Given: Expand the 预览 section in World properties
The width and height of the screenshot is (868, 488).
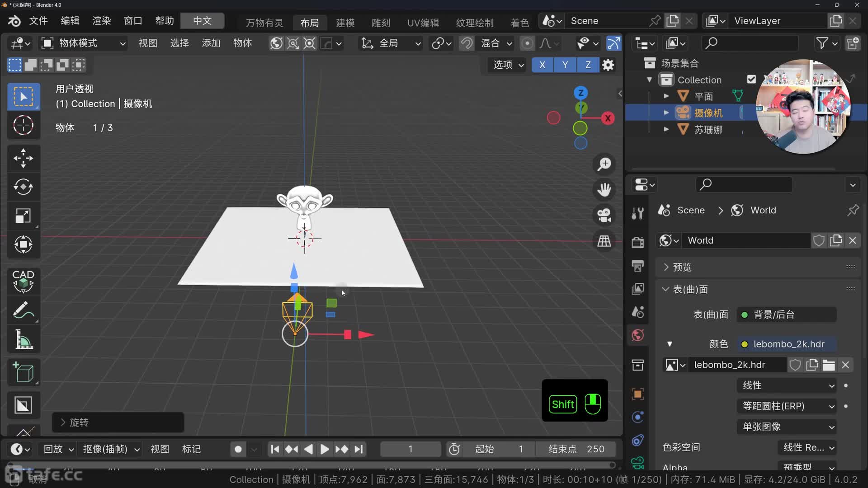Looking at the screenshot, I should tap(683, 267).
